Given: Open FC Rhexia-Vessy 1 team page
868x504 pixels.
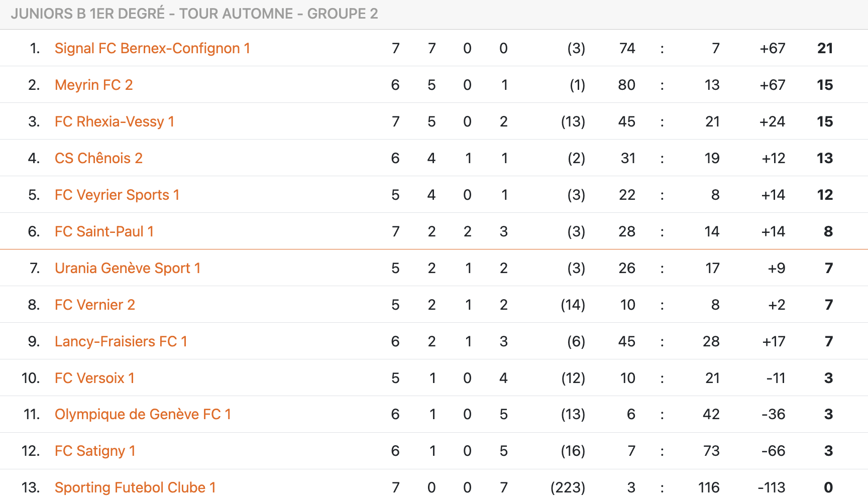Looking at the screenshot, I should coord(114,121).
